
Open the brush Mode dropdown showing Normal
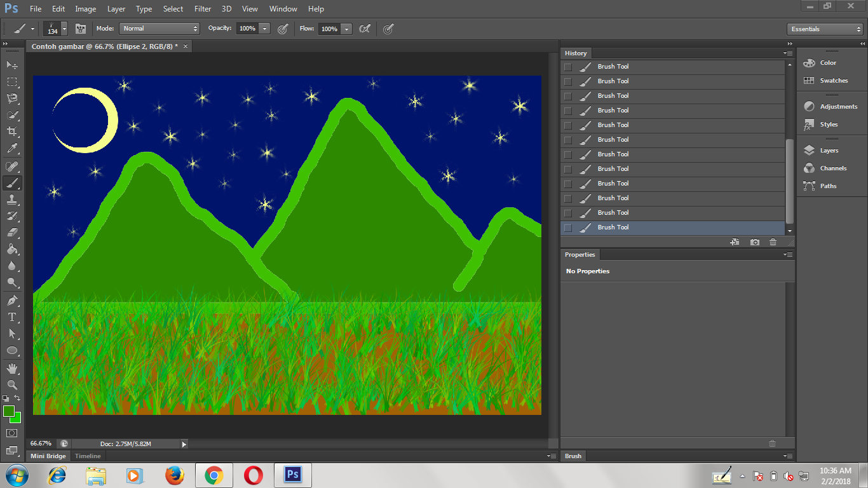(159, 29)
